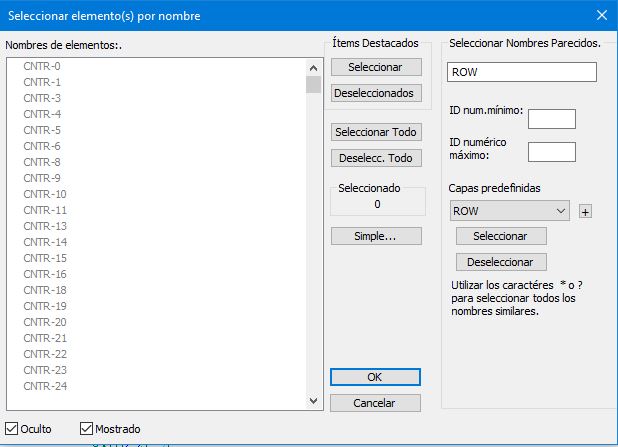Screen dimensions: 618x447
Task: Click Deseleccionar under Capas predefinidas
Action: [x=501, y=262]
